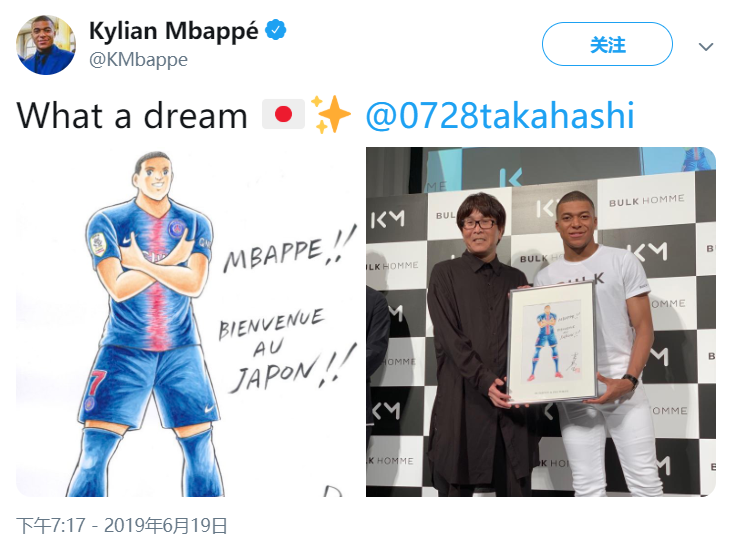Screen dimensions: 730x546
Task: Open the @0728takahashi mention link
Action: (500, 116)
